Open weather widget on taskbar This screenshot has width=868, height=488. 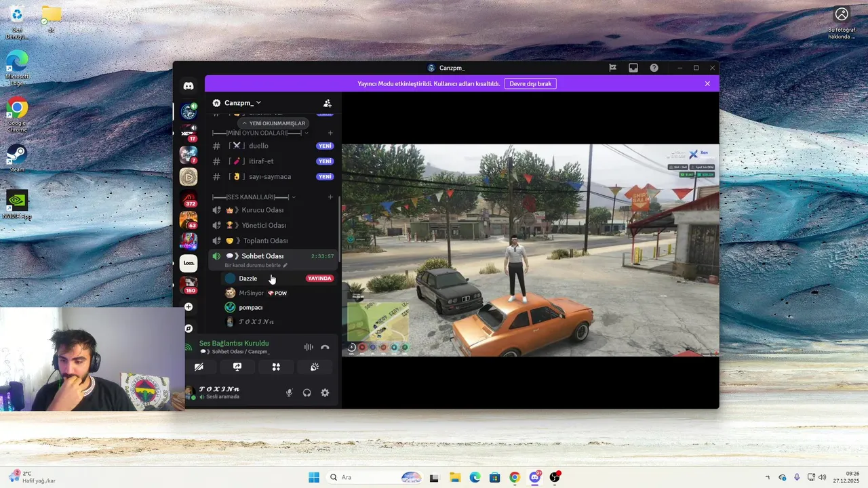click(x=32, y=477)
